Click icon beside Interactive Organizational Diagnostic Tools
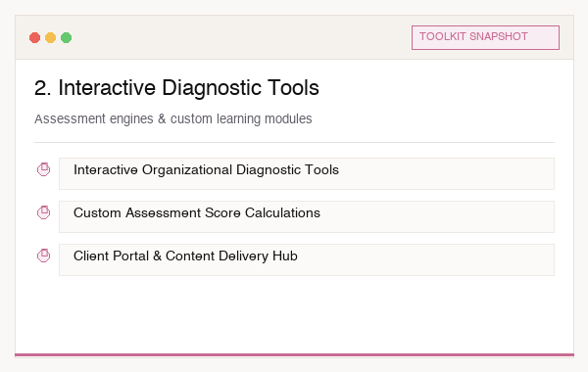This screenshot has width=588, height=372. tap(43, 169)
